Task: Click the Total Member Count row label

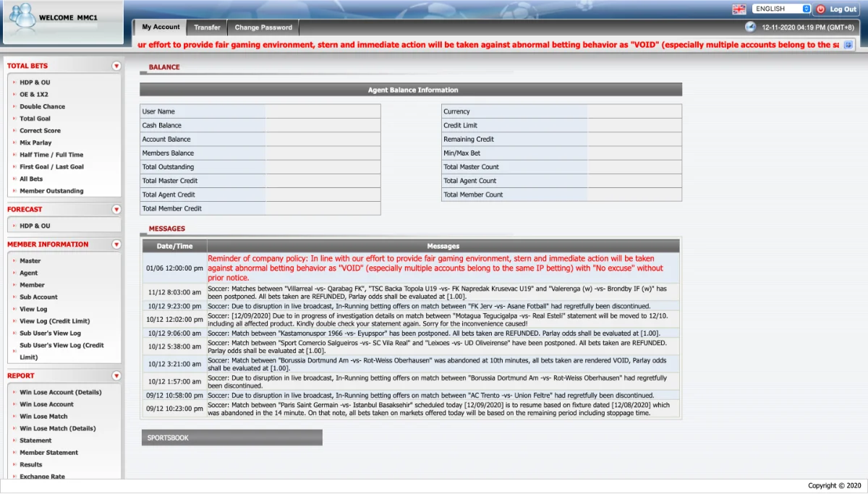Action: point(473,195)
